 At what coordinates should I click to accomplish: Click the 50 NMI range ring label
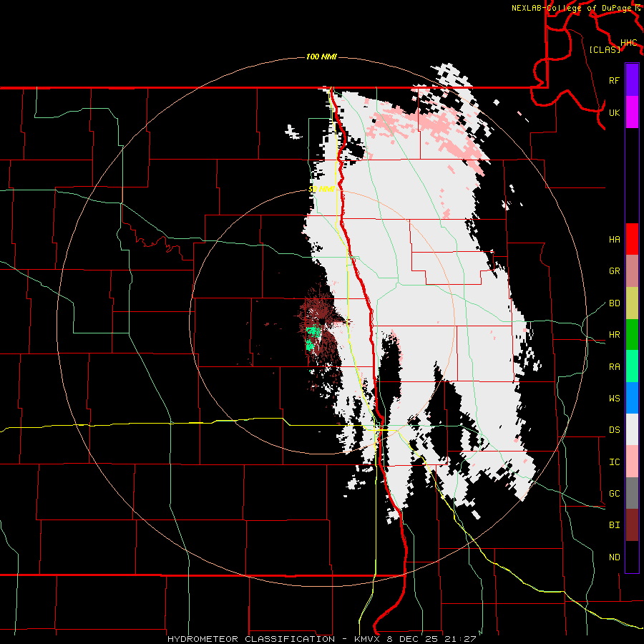pos(321,190)
